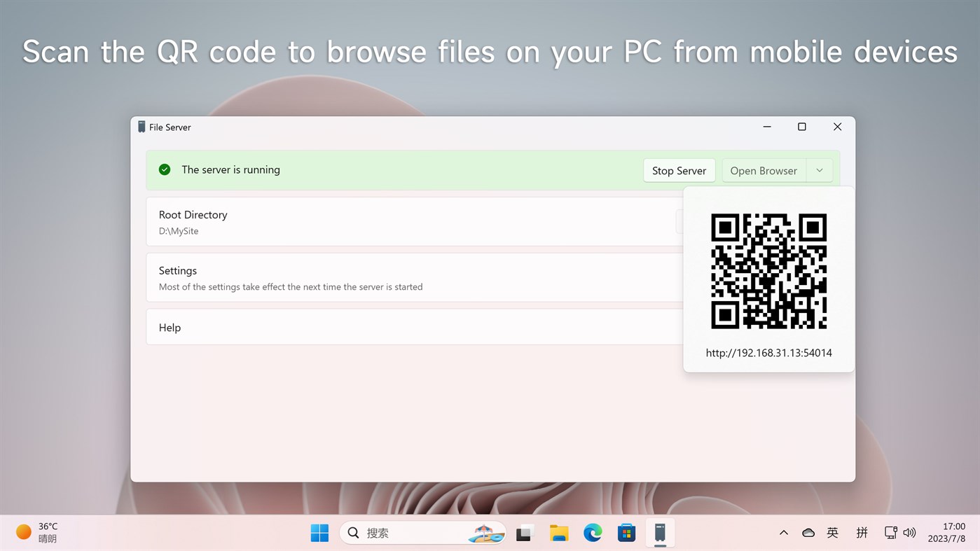Click the OneDrive cloud tray icon
This screenshot has width=980, height=551.
[808, 533]
